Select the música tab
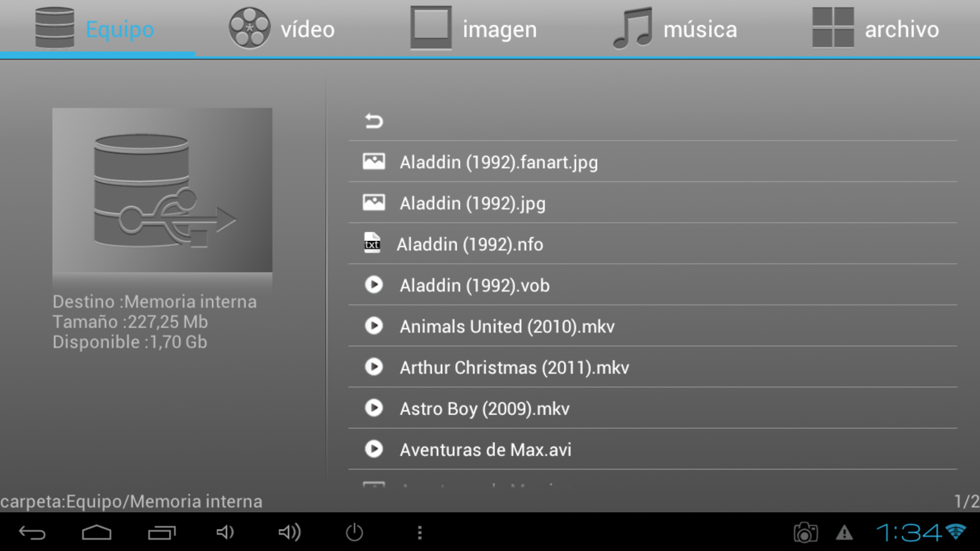This screenshot has width=980, height=551. 675,29
